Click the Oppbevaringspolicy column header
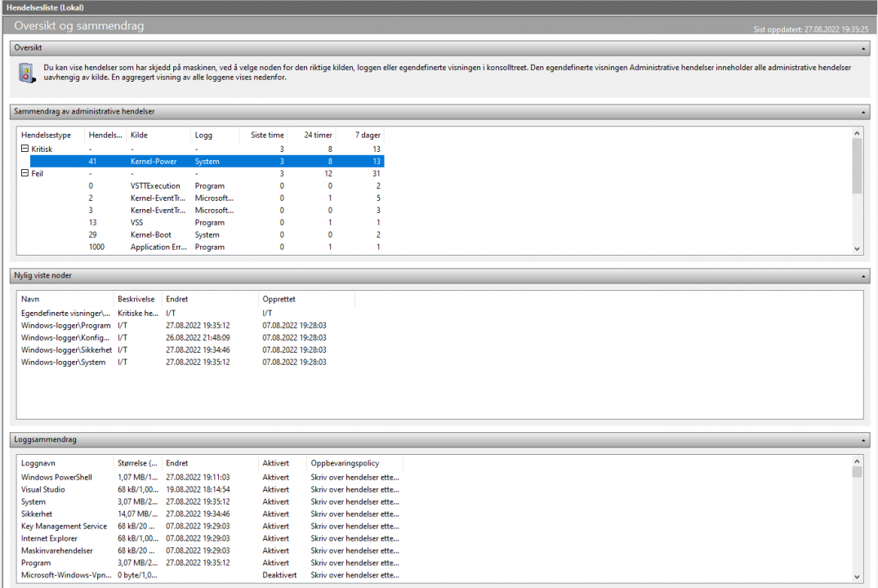The height and width of the screenshot is (588, 878). [x=345, y=463]
